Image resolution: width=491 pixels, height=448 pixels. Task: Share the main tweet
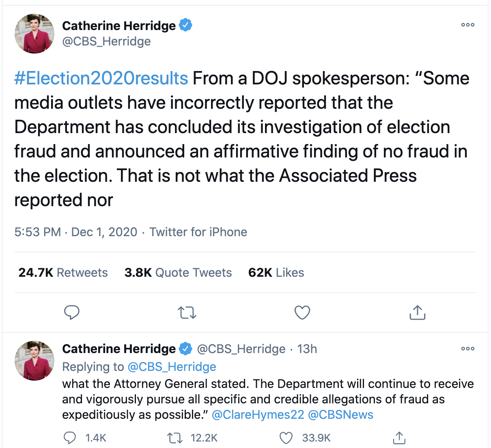coord(417,312)
